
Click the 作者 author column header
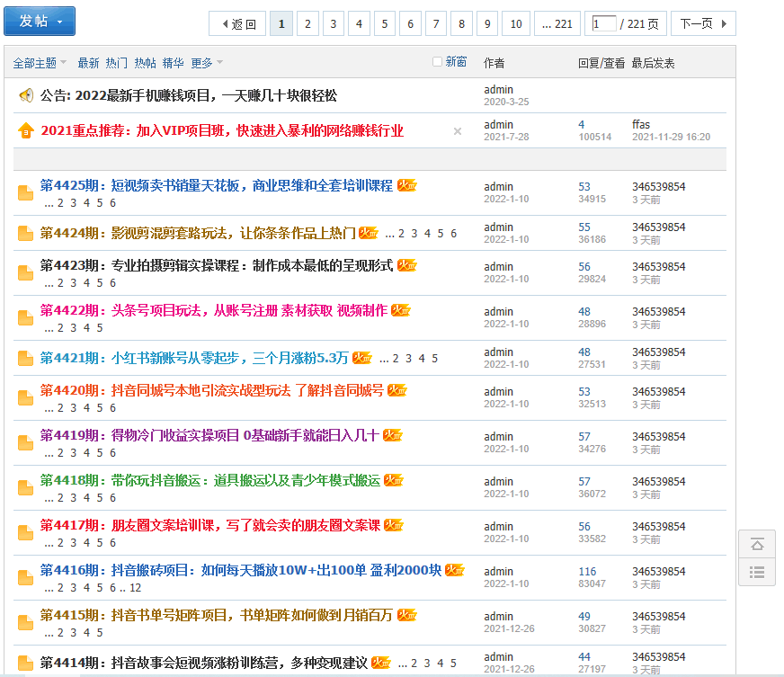(494, 63)
